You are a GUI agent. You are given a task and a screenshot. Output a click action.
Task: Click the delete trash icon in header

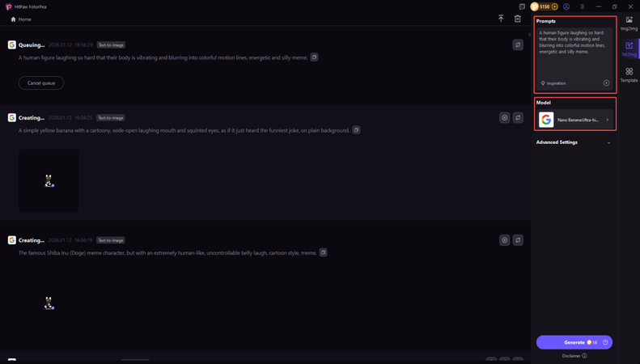tap(518, 19)
